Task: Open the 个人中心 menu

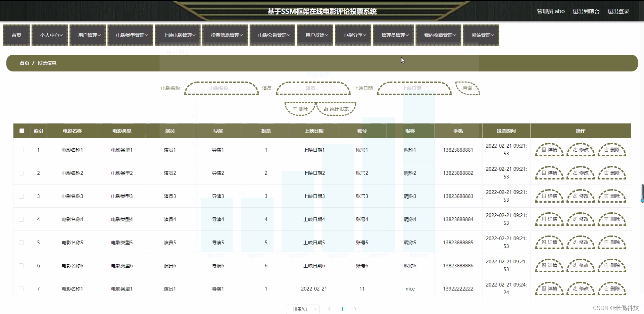Action: coord(50,35)
